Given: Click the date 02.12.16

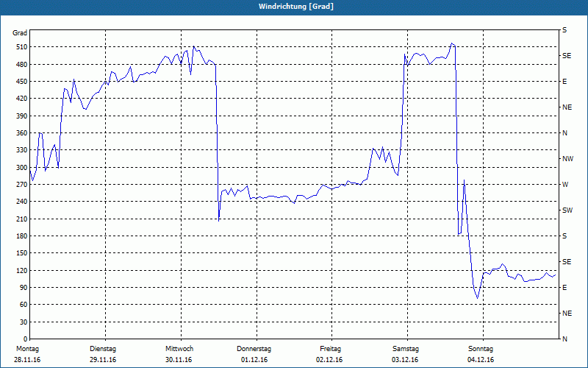Looking at the screenshot, I should pos(329,360).
